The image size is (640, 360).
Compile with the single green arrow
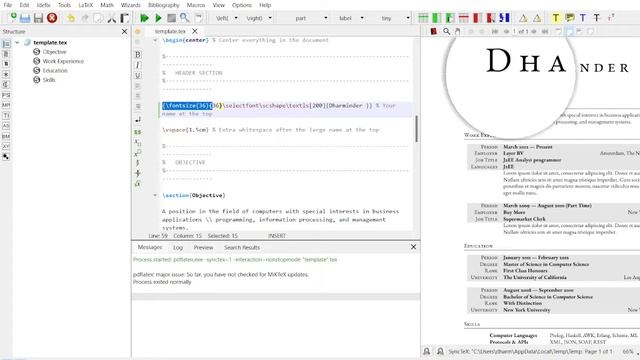[158, 18]
